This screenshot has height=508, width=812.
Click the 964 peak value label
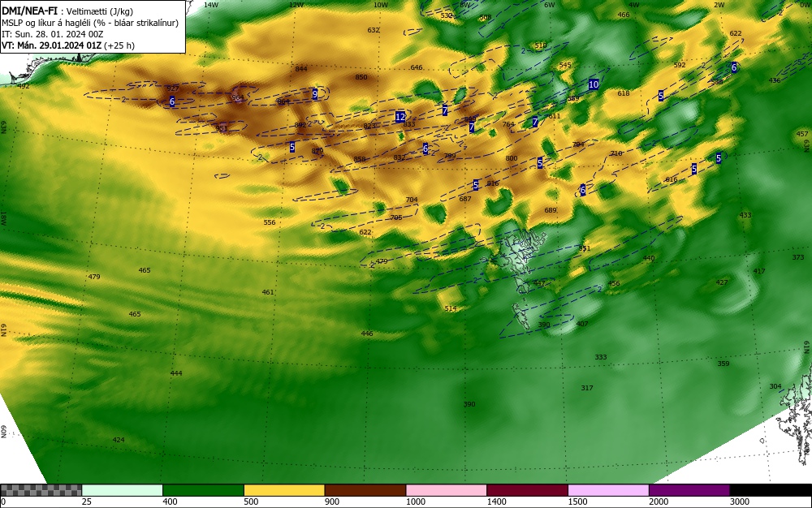pyautogui.click(x=238, y=97)
